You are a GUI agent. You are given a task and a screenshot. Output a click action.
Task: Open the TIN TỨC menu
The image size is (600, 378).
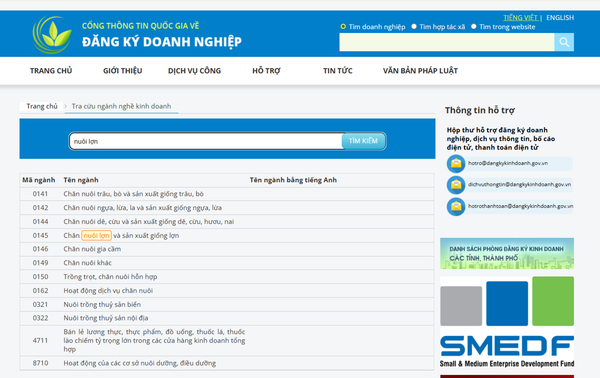(338, 71)
